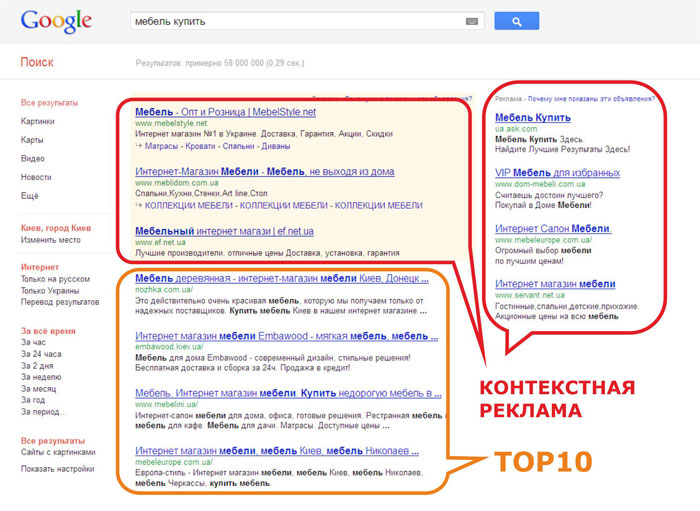The height and width of the screenshot is (511, 700).
Task: Switch to 'Новости' results
Action: (x=36, y=177)
